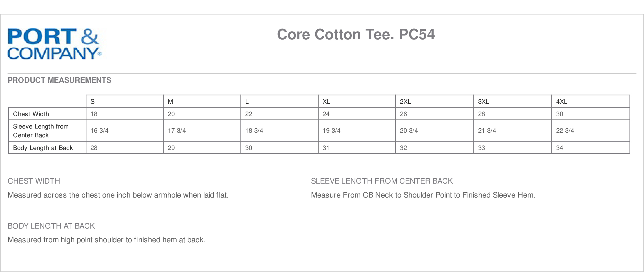Click the CHEST WIDTH description heading

pyautogui.click(x=34, y=181)
